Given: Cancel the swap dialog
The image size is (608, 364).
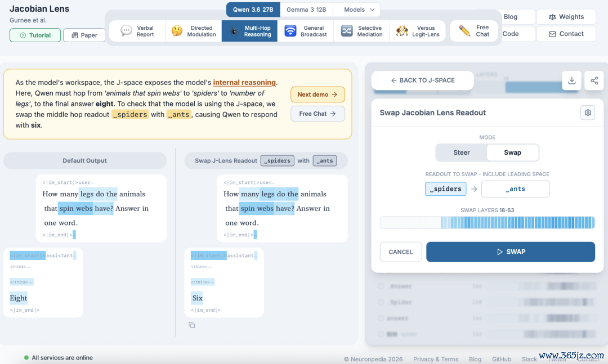Looking at the screenshot, I should coord(401,252).
